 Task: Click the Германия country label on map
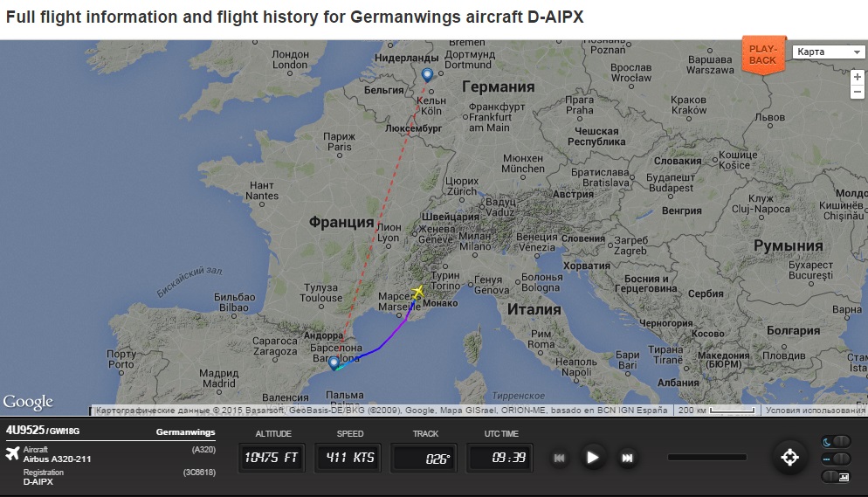click(x=499, y=86)
